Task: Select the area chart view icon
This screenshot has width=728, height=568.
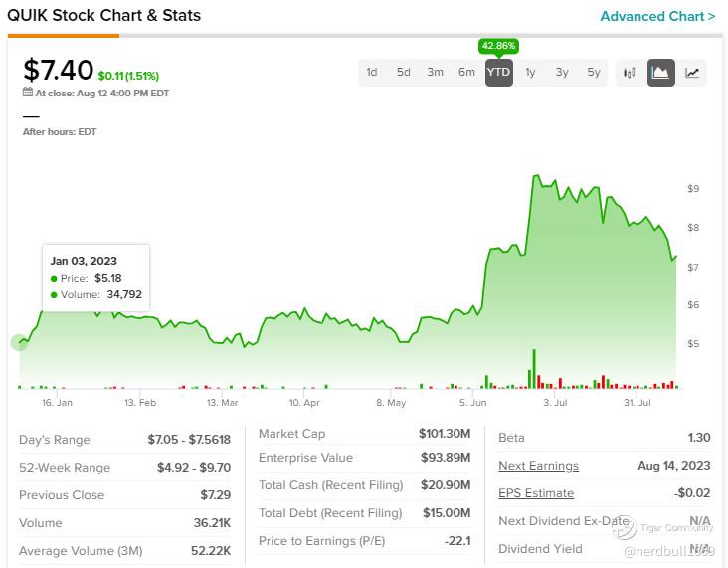Action: (x=660, y=73)
